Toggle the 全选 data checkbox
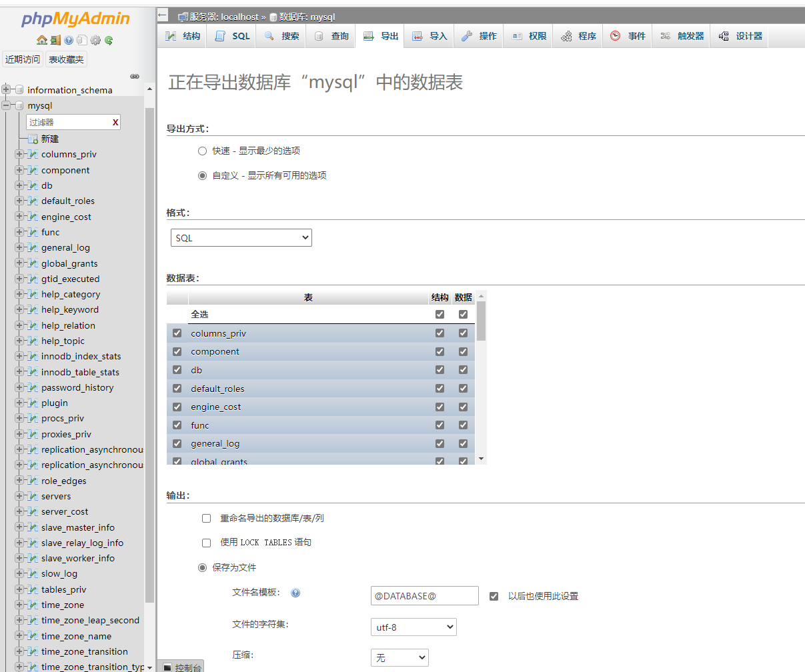This screenshot has height=672, width=805. point(463,314)
